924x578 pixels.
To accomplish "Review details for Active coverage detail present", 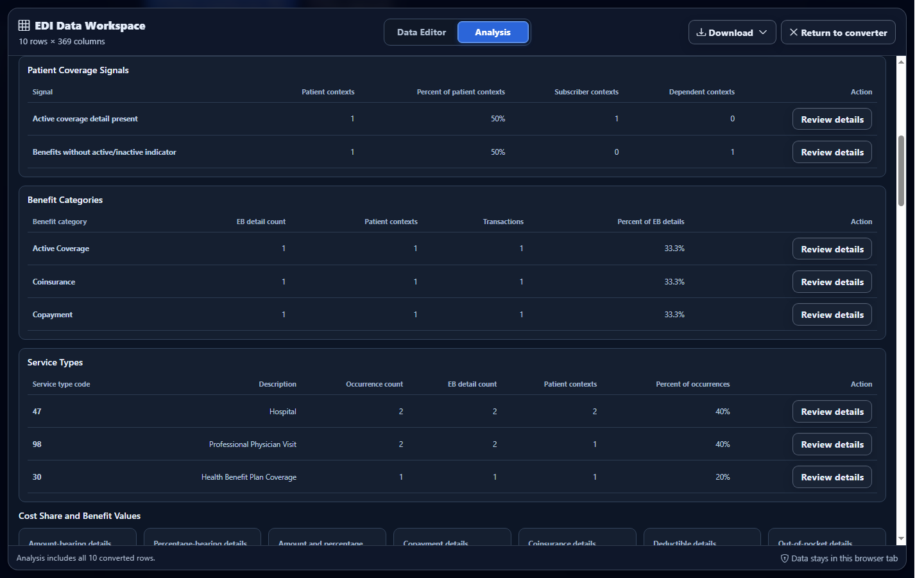I will pyautogui.click(x=832, y=119).
